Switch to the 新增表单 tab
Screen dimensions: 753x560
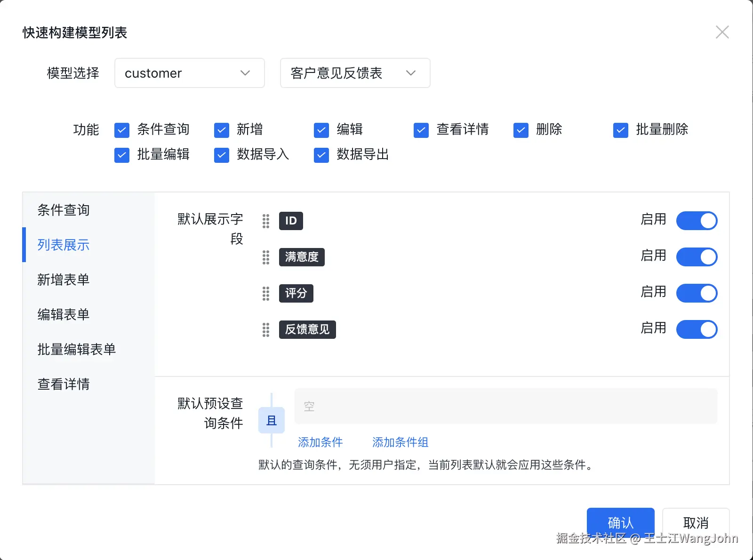click(63, 280)
